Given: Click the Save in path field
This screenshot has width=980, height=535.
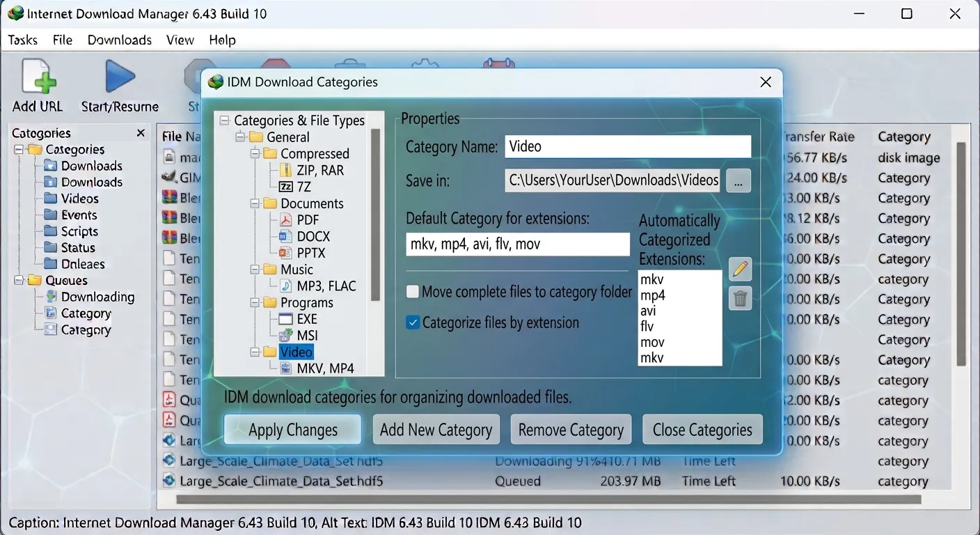Looking at the screenshot, I should pos(614,180).
